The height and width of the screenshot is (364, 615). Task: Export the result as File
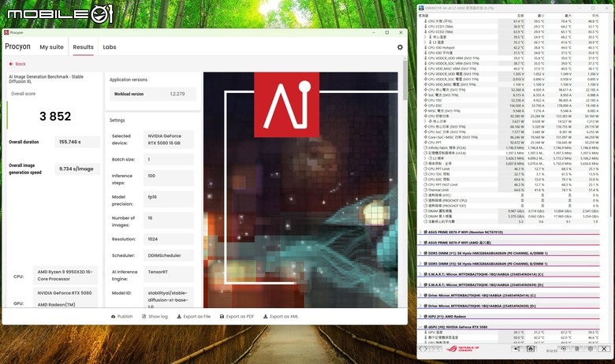pos(194,316)
